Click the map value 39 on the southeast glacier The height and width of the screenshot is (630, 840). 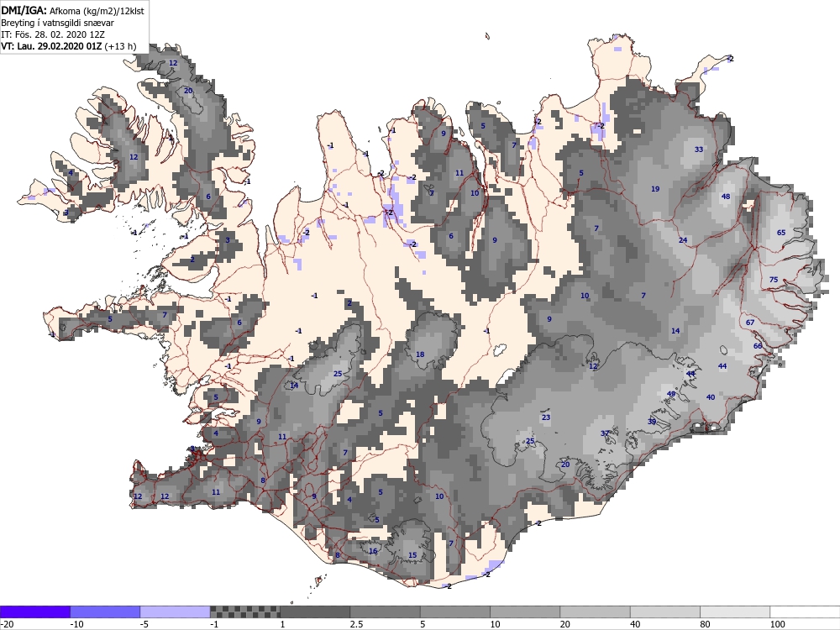coord(652,422)
